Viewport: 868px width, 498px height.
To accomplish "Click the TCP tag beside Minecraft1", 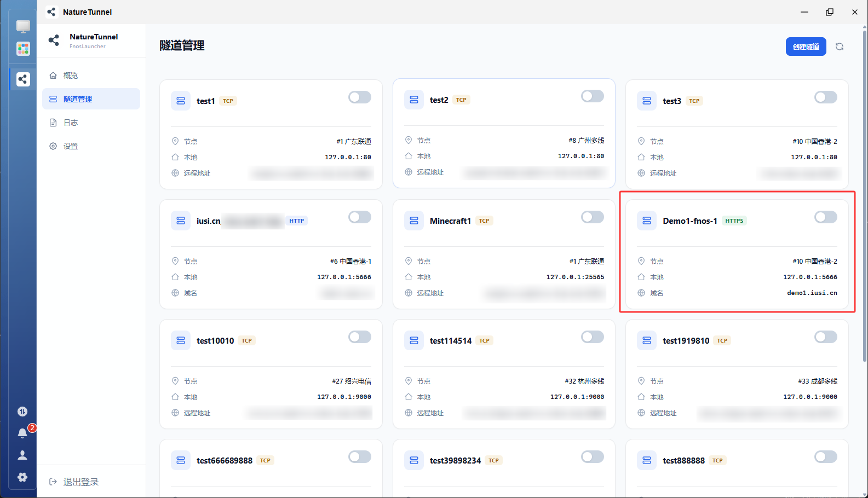I will click(484, 221).
